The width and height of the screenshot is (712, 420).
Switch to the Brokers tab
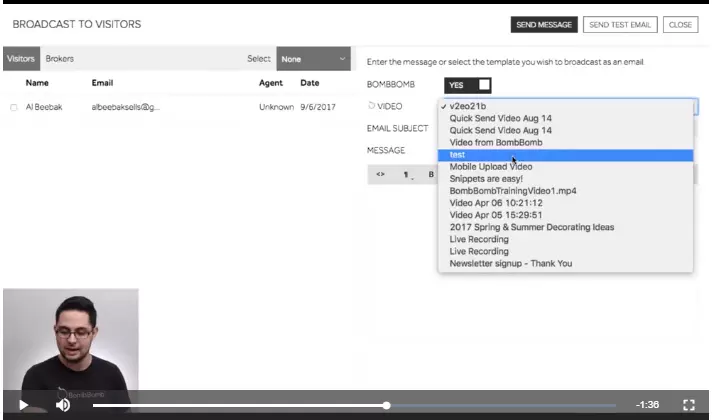[x=59, y=59]
